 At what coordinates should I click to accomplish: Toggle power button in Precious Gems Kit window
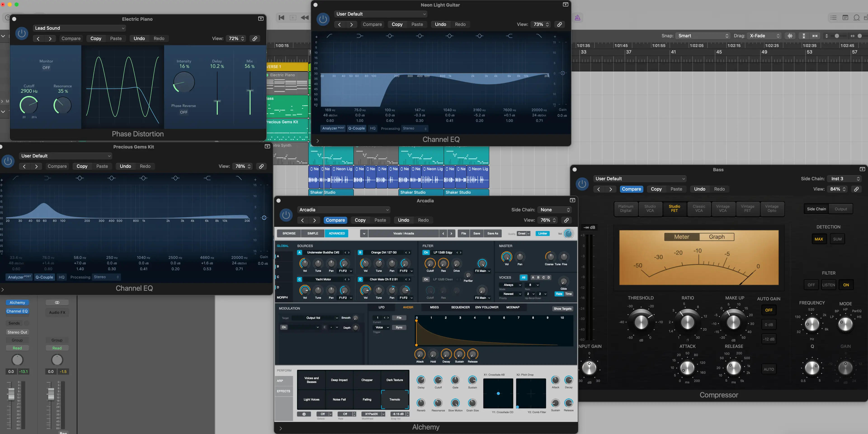pos(8,161)
